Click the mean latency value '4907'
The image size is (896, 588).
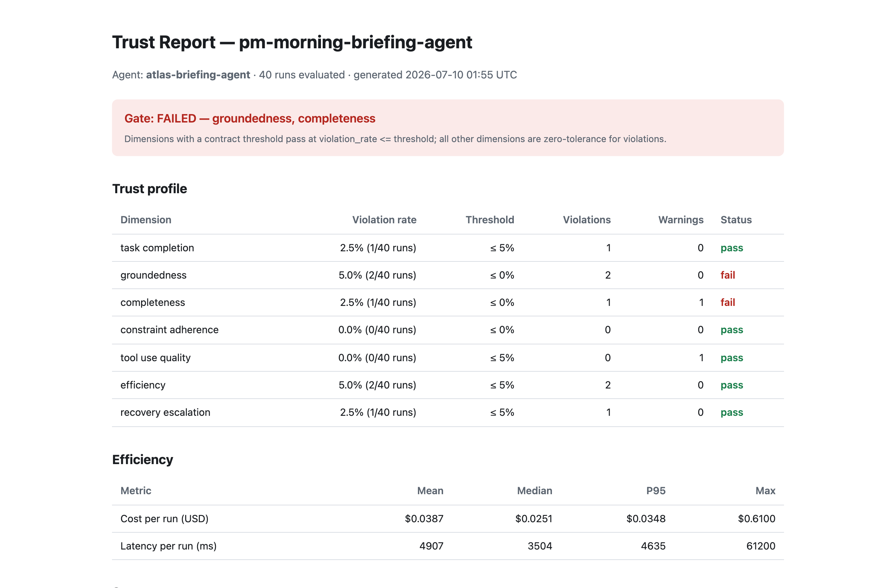point(431,546)
